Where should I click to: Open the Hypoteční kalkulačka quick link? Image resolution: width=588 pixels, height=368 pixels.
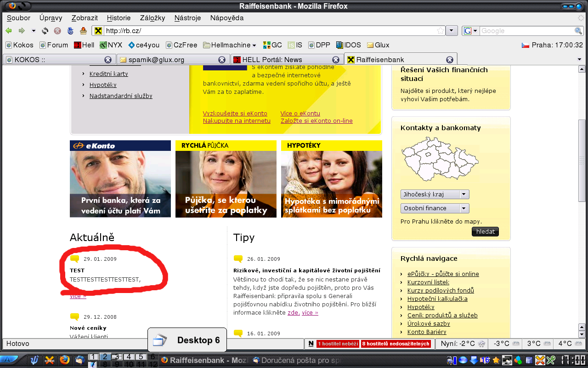(437, 299)
